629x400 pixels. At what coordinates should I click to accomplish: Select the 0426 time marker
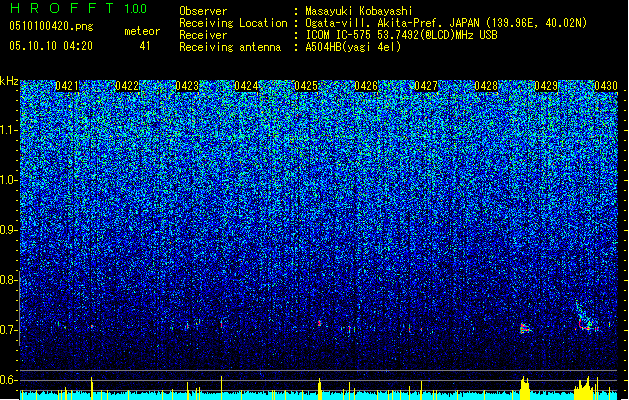[x=366, y=85]
